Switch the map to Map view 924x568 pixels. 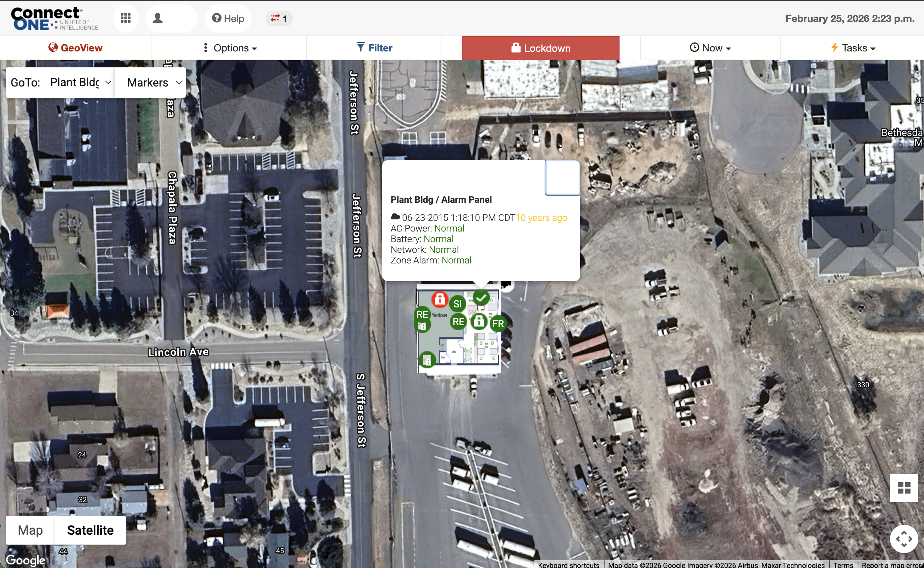(x=31, y=530)
